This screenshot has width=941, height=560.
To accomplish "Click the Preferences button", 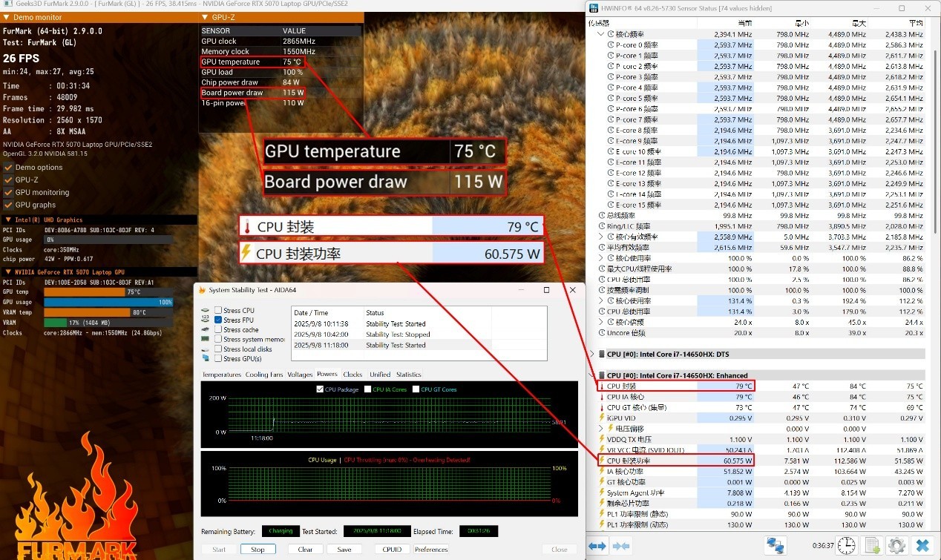I will (x=431, y=550).
